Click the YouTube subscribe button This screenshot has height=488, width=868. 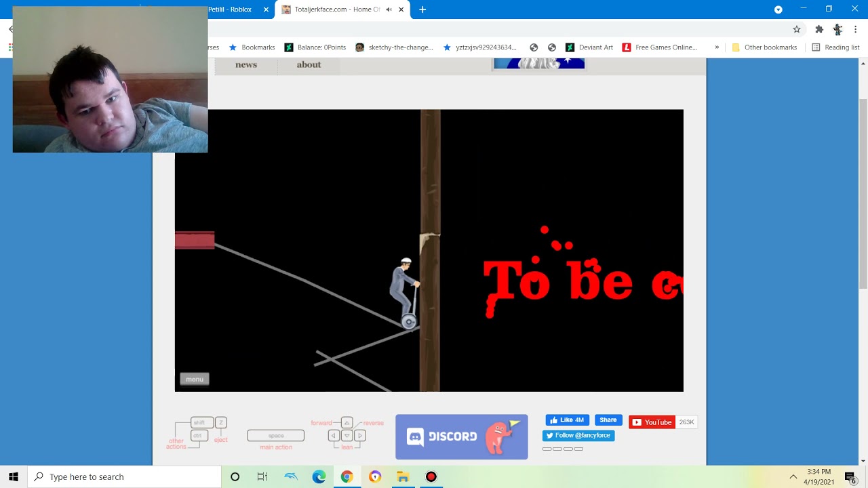click(652, 422)
